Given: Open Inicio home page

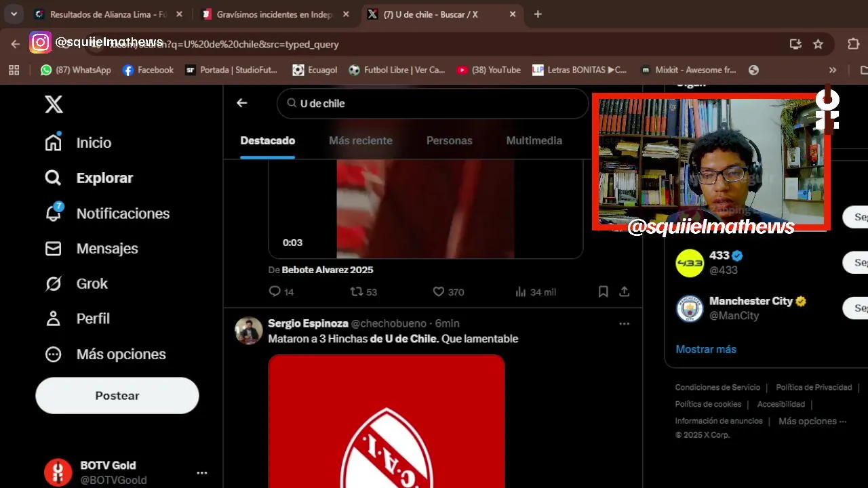Looking at the screenshot, I should click(77, 142).
